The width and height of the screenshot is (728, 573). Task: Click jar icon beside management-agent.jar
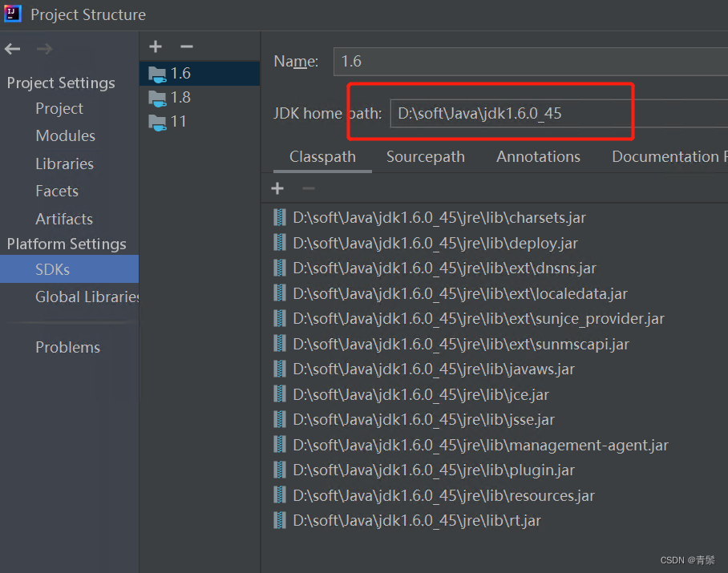point(280,445)
